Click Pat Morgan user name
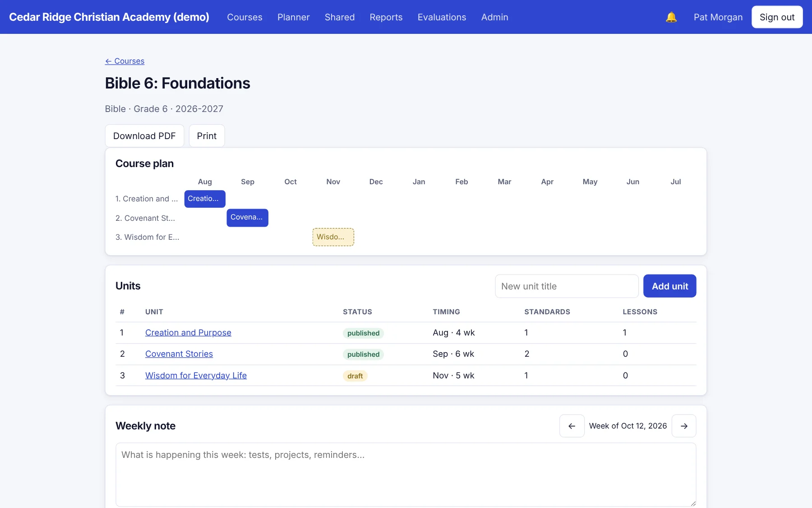The height and width of the screenshot is (508, 812). [718, 17]
